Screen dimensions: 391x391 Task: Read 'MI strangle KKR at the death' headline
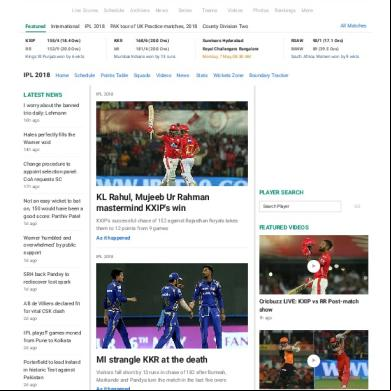pyautogui.click(x=152, y=360)
